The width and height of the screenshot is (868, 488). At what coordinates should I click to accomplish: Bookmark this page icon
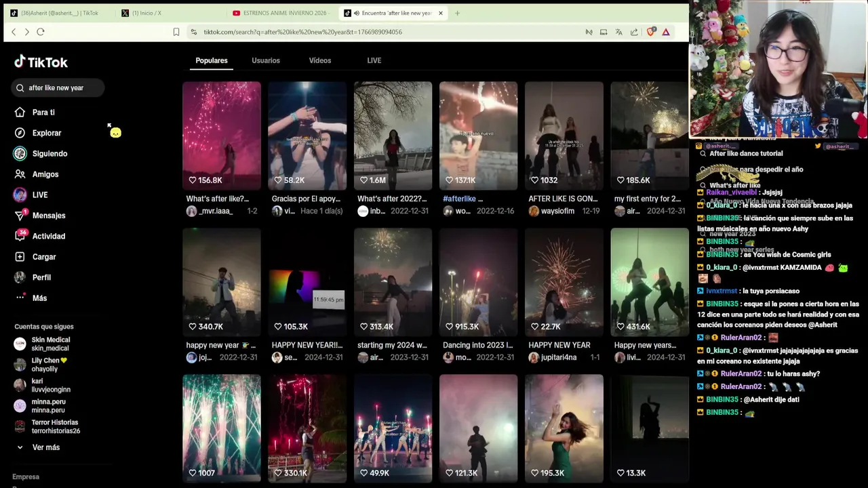[x=176, y=32]
